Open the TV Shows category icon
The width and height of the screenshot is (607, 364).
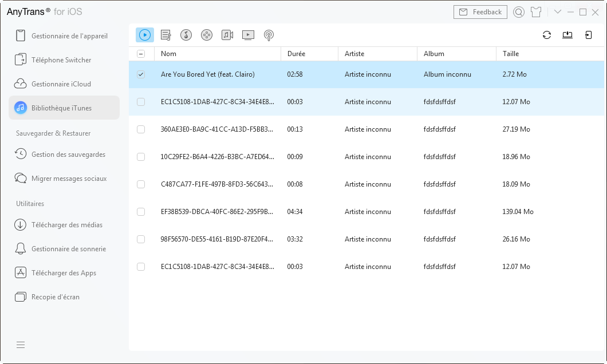coord(248,35)
